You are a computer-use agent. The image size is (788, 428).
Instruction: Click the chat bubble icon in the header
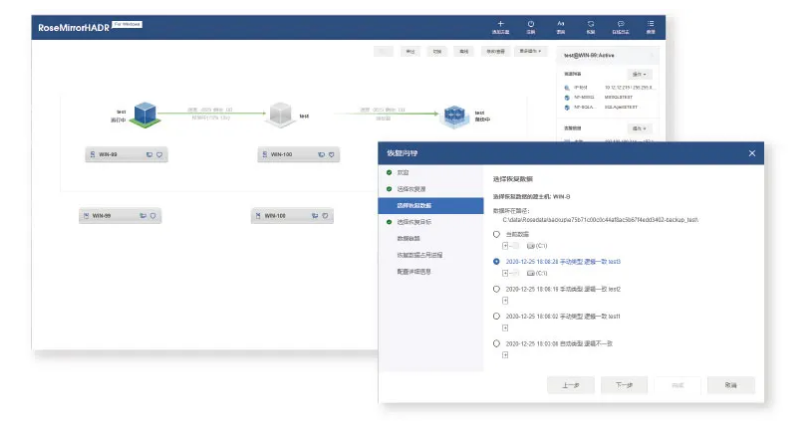pos(621,23)
